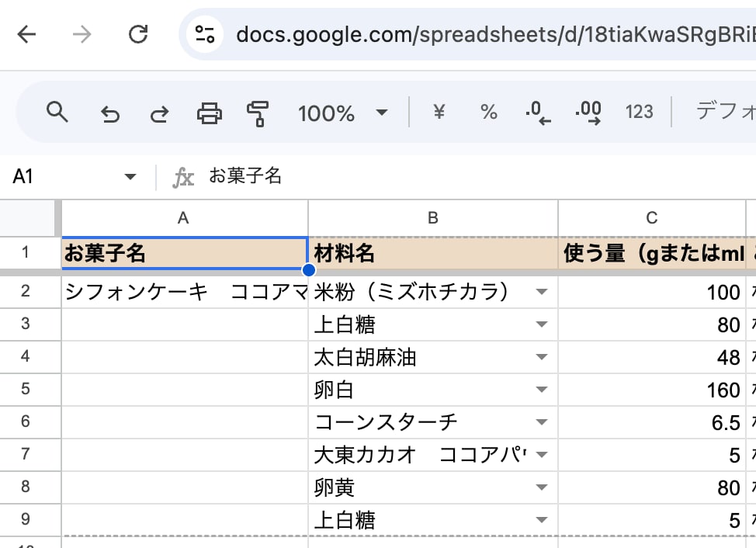756x548 pixels.
Task: Format as percent
Action: 489,112
